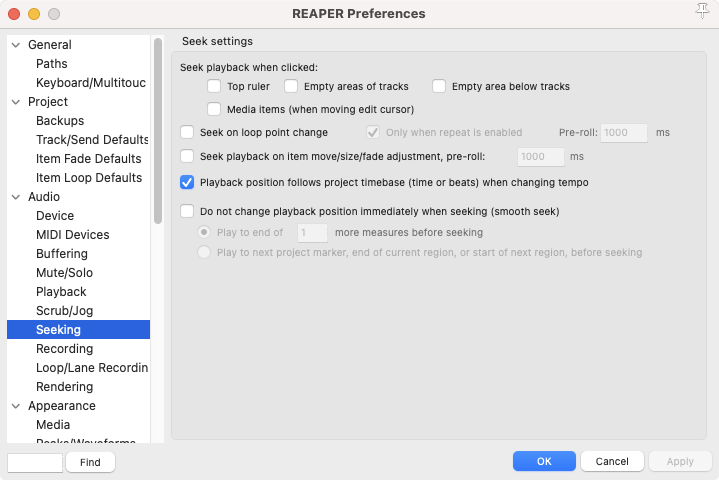Collapse the General tree section
719x480 pixels.
click(15, 46)
